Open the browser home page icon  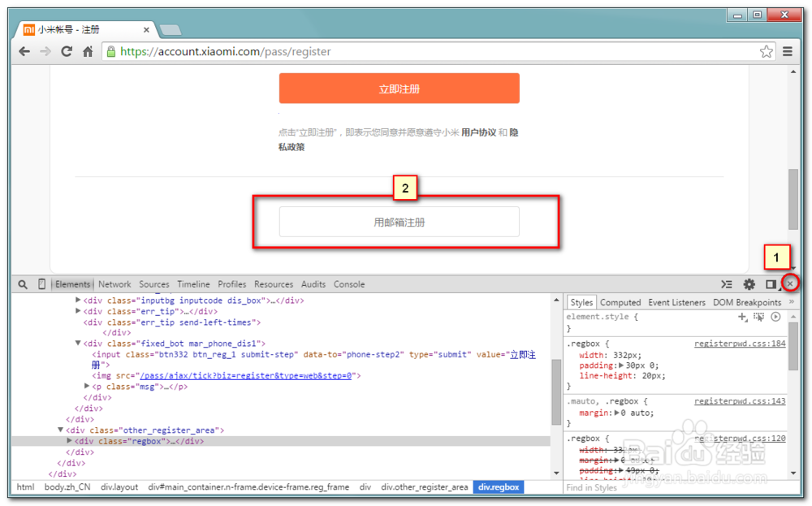coord(88,51)
